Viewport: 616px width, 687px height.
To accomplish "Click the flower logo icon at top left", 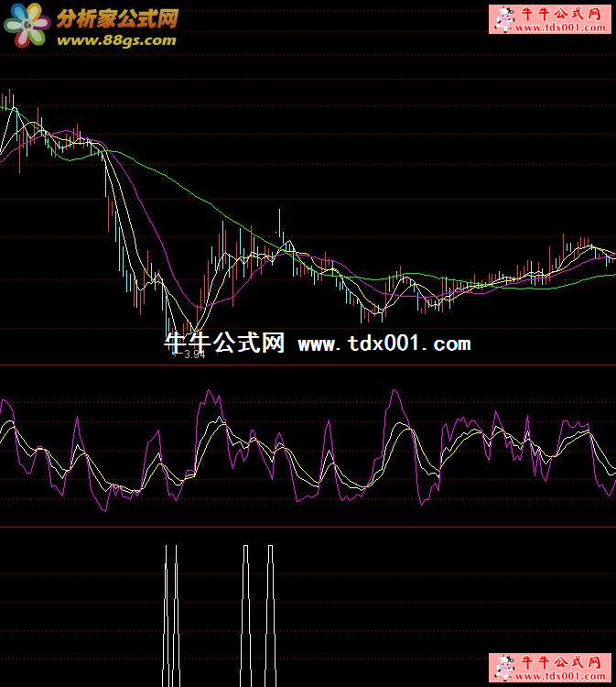I will pyautogui.click(x=27, y=25).
